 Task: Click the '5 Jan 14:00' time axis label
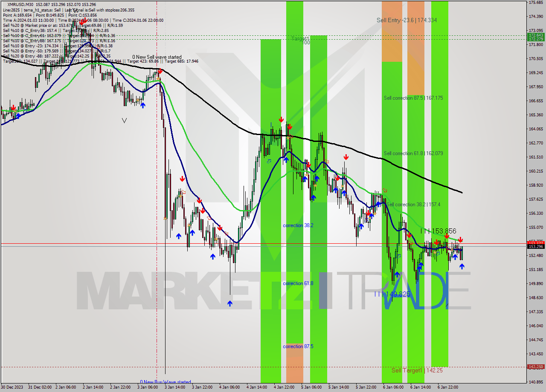coord(339,387)
